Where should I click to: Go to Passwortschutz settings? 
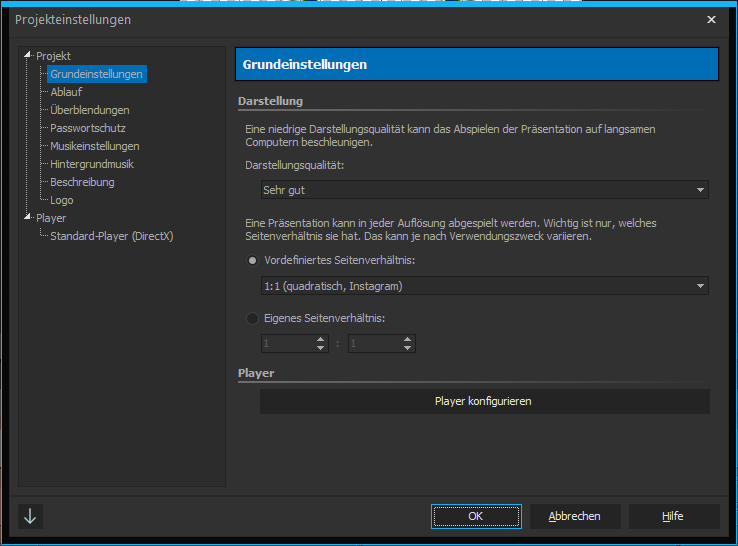pyautogui.click(x=87, y=128)
